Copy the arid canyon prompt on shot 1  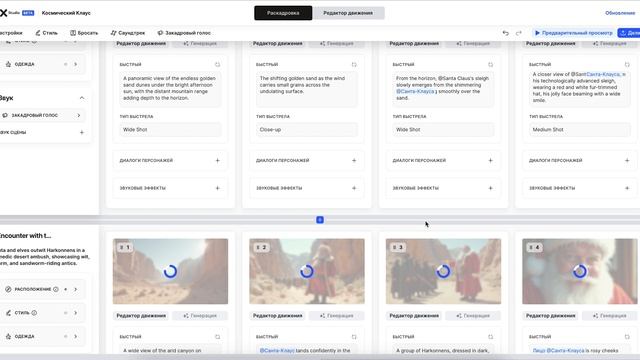click(217, 337)
